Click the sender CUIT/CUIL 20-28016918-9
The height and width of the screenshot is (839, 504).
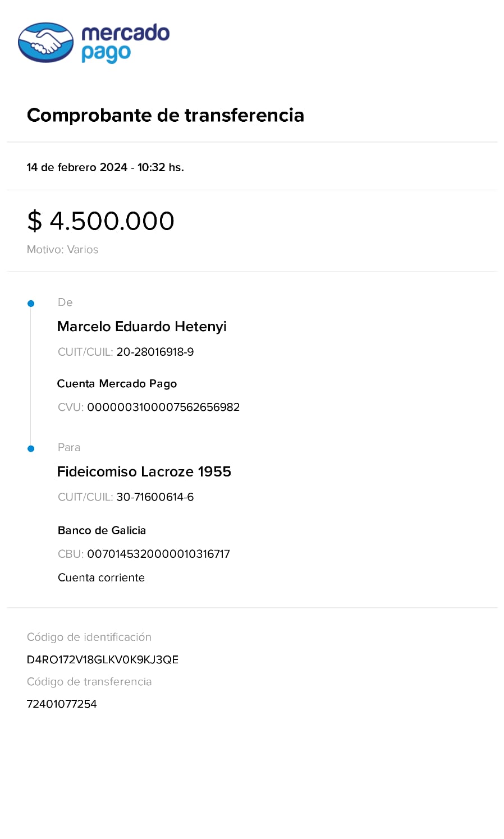pos(155,352)
